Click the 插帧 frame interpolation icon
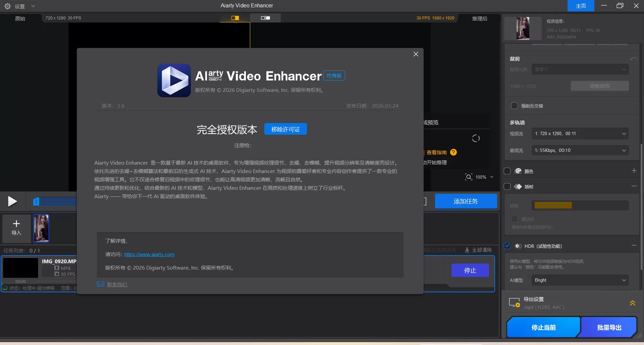The image size is (644, 345). (x=517, y=186)
